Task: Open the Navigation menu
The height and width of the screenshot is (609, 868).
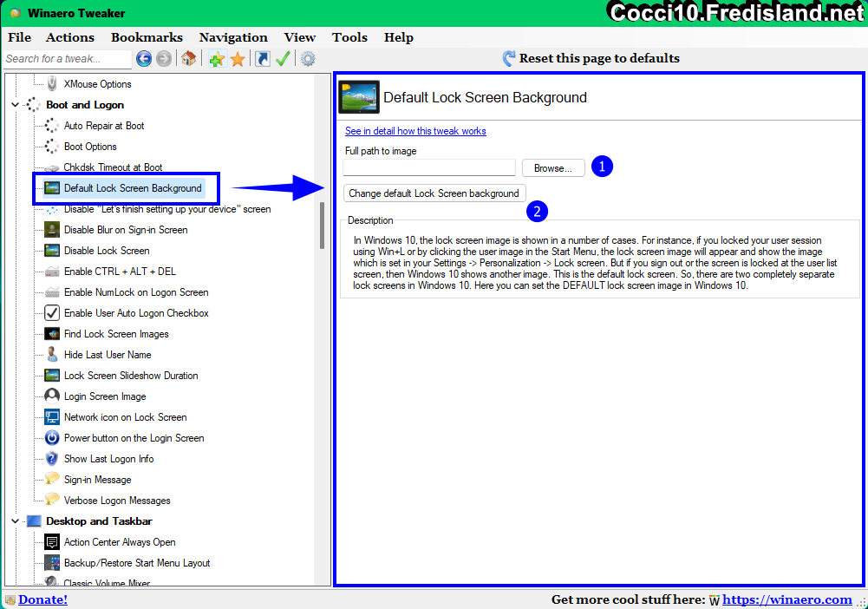Action: pos(233,37)
